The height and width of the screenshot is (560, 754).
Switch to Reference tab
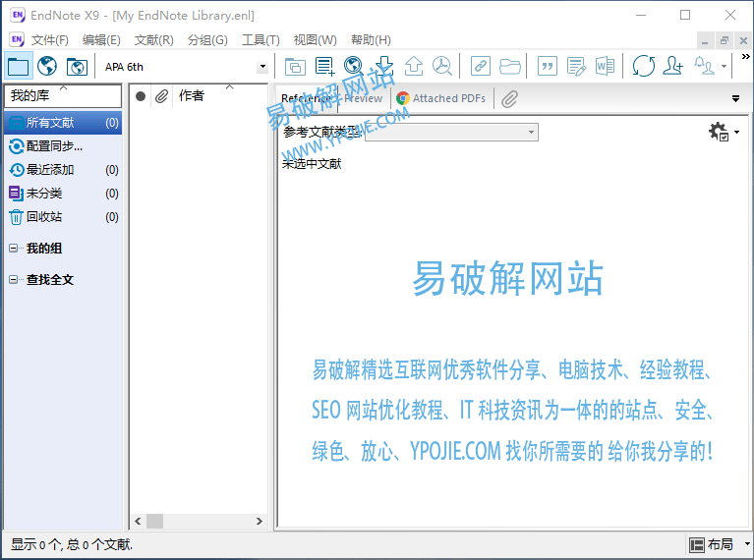307,98
